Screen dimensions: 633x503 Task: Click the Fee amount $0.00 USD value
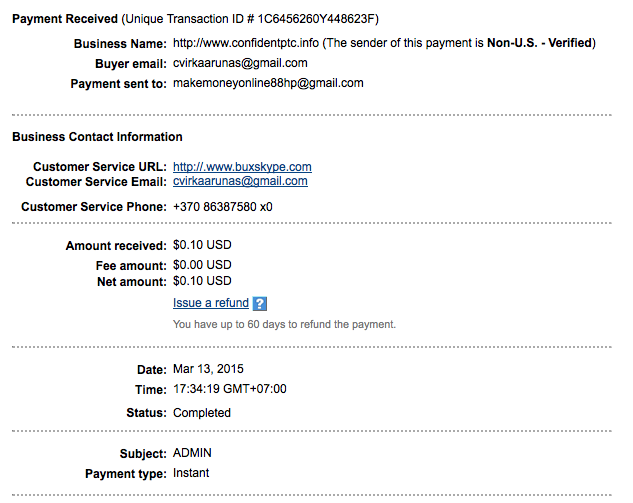[x=202, y=265]
